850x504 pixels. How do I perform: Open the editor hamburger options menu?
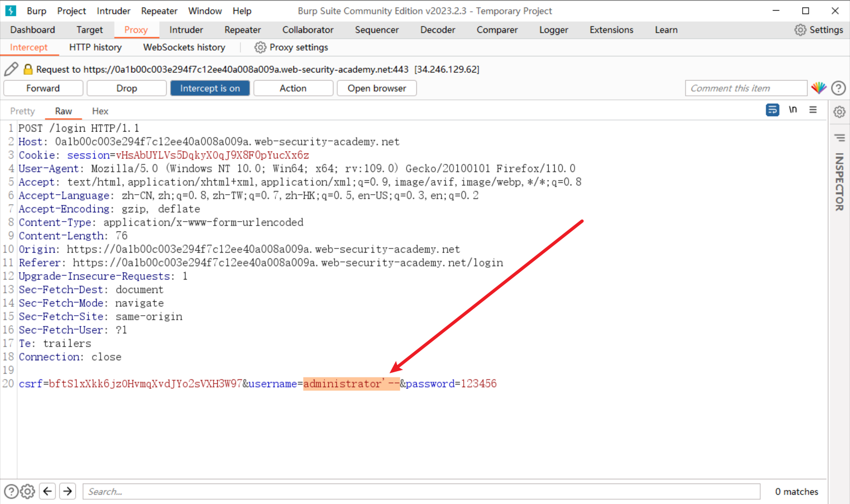point(812,110)
